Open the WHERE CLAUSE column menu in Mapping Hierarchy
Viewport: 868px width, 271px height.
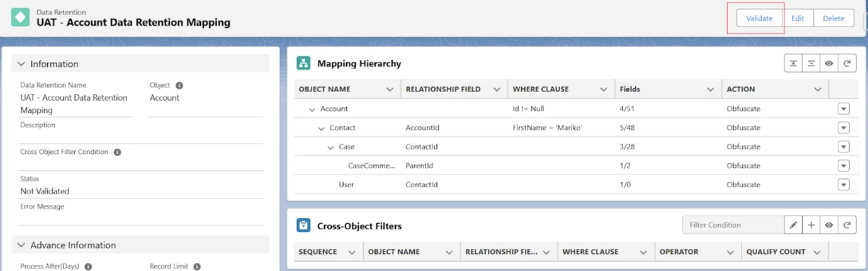coord(604,89)
